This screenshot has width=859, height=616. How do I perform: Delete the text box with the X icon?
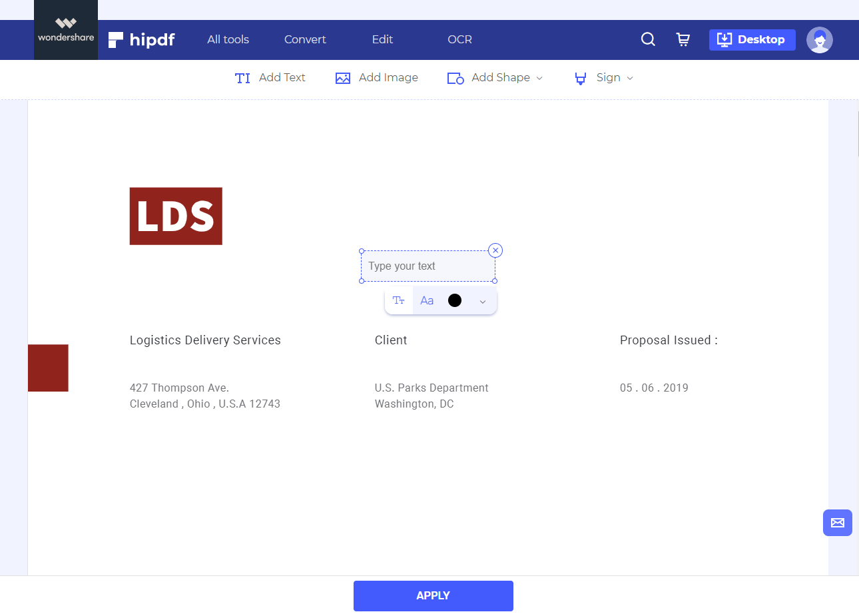(495, 250)
